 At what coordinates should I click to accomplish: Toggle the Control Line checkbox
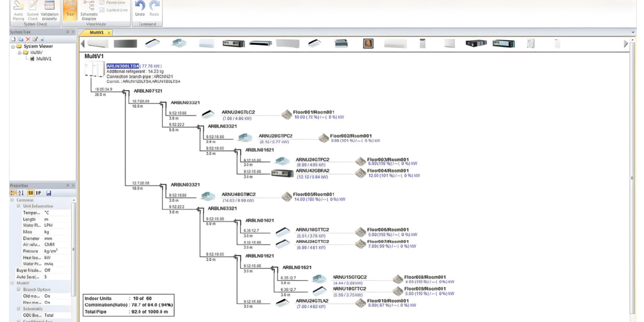pyautogui.click(x=102, y=10)
